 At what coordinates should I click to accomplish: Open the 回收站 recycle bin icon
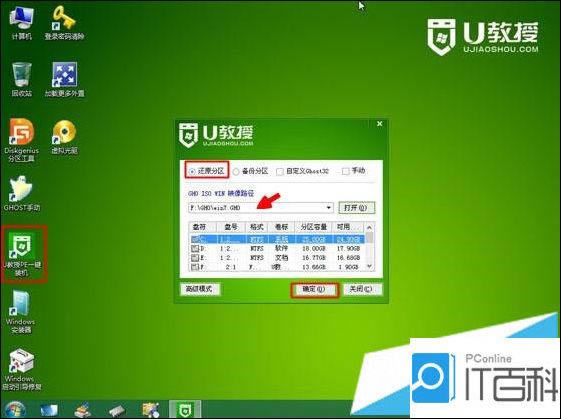click(21, 79)
